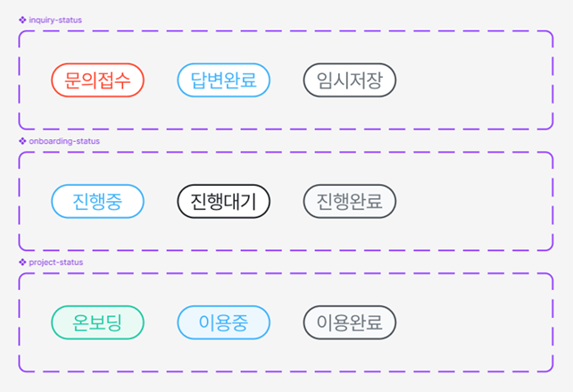Screen dimensions: 573x392
Task: Click empty space inside inquiry-status dashed frame
Action: pos(473,80)
